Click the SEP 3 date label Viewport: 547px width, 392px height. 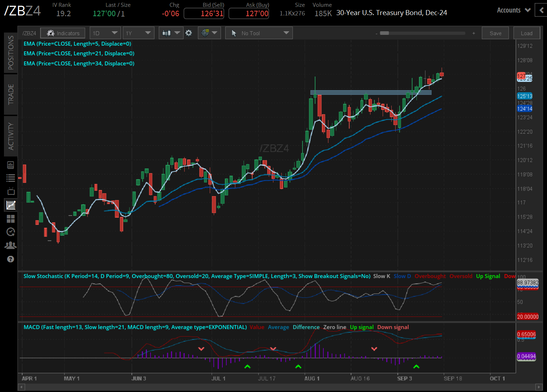point(405,379)
